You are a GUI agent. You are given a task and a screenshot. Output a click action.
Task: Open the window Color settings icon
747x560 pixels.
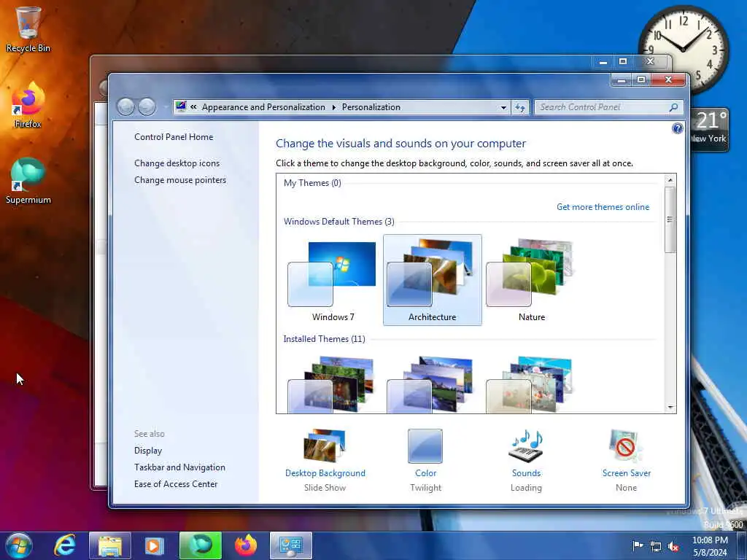pos(425,446)
